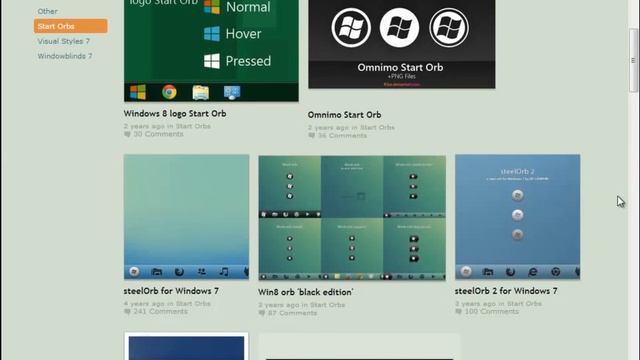Open the 36 Comments link
This screenshot has width=640, height=360.
(342, 135)
